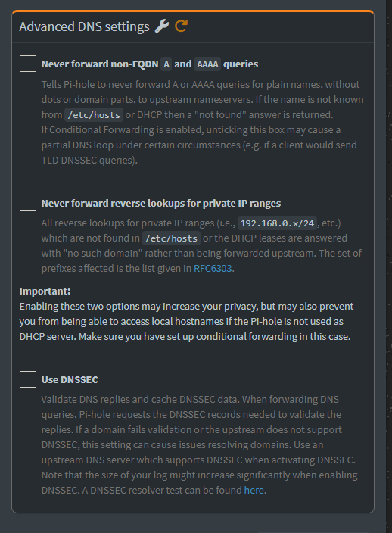The width and height of the screenshot is (392, 533).
Task: Tick the never forward reverse lookups checkbox
Action: tap(28, 203)
